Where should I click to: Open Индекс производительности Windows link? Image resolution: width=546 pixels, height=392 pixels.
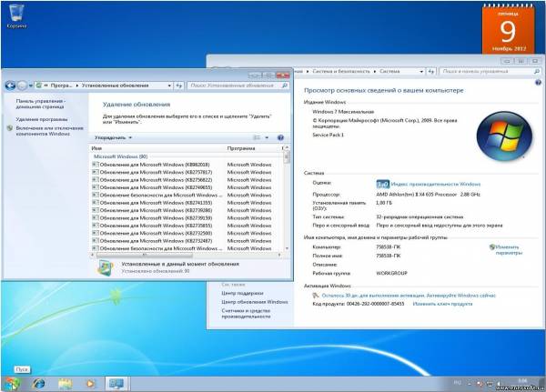coord(436,184)
